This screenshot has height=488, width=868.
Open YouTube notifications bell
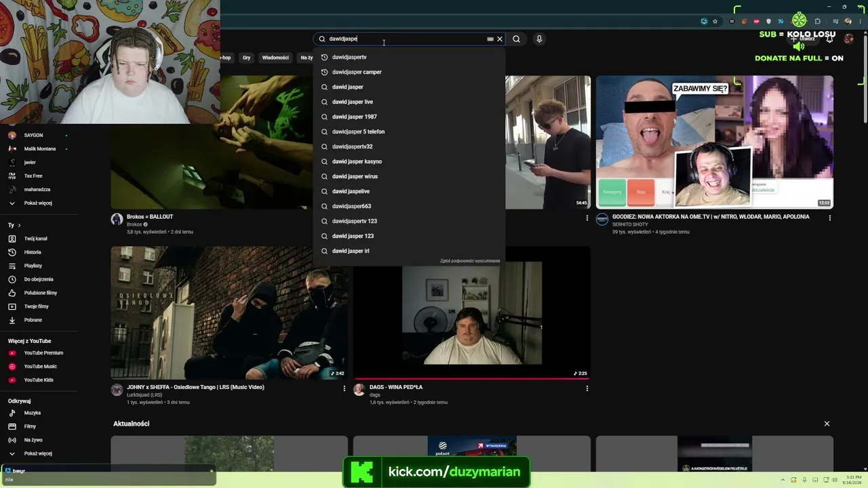tap(829, 39)
